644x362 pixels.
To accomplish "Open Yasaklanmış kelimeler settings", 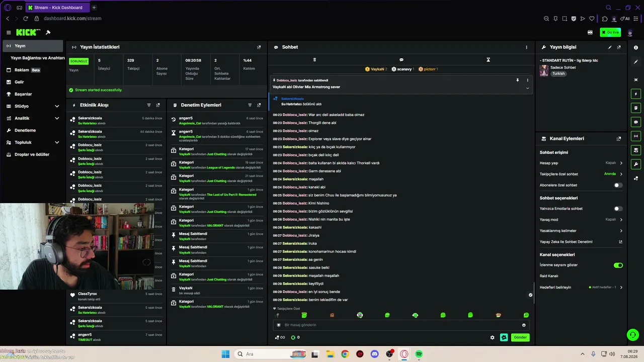I will coord(581,231).
